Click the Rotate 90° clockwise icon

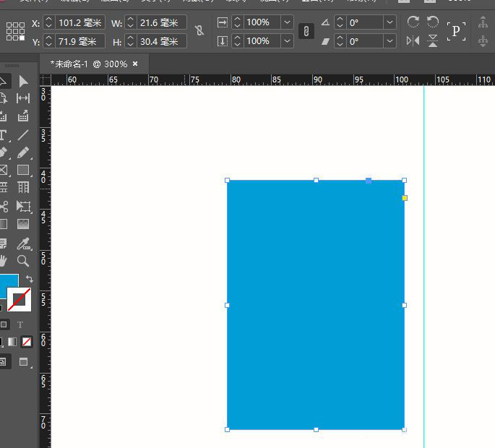pos(413,22)
